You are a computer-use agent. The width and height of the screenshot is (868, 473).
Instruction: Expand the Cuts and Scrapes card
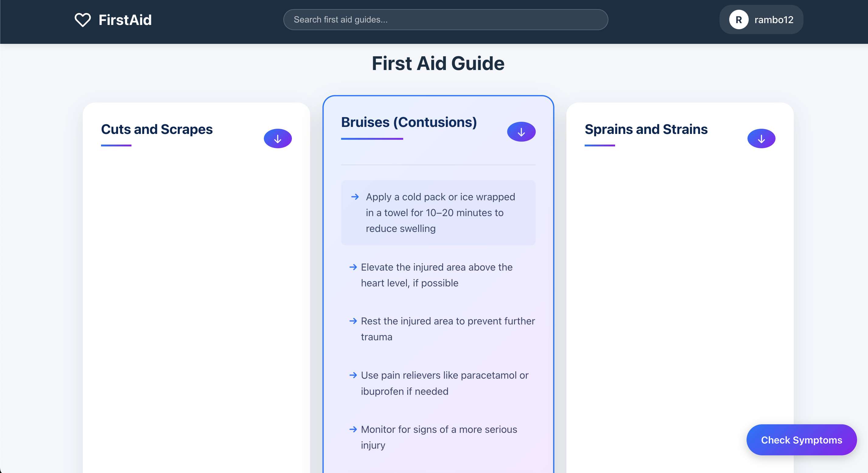tap(278, 138)
